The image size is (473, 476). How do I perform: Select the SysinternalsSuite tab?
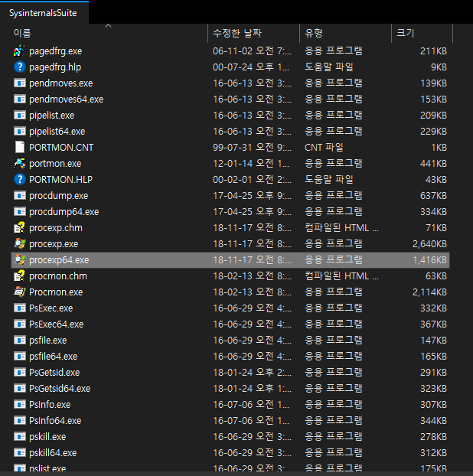43,13
